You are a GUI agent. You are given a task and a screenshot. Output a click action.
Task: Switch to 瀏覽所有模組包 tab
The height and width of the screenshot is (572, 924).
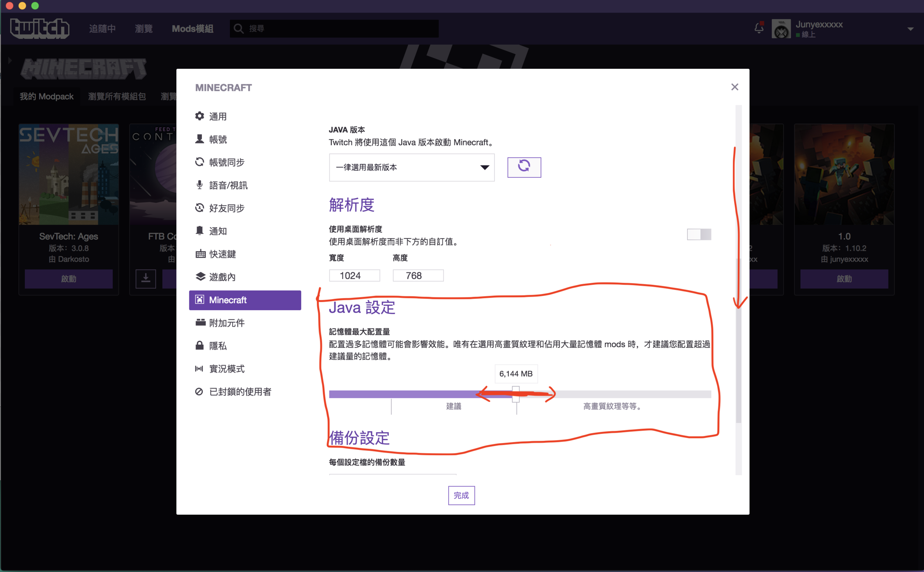coord(117,97)
